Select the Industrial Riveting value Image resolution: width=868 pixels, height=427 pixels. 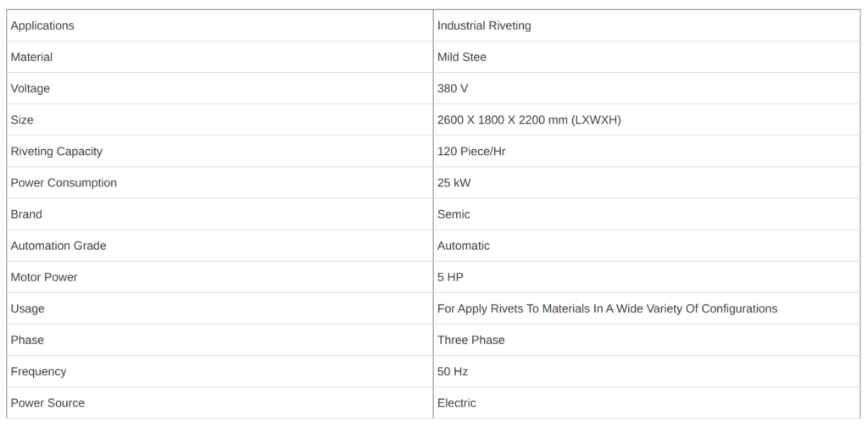pyautogui.click(x=484, y=25)
